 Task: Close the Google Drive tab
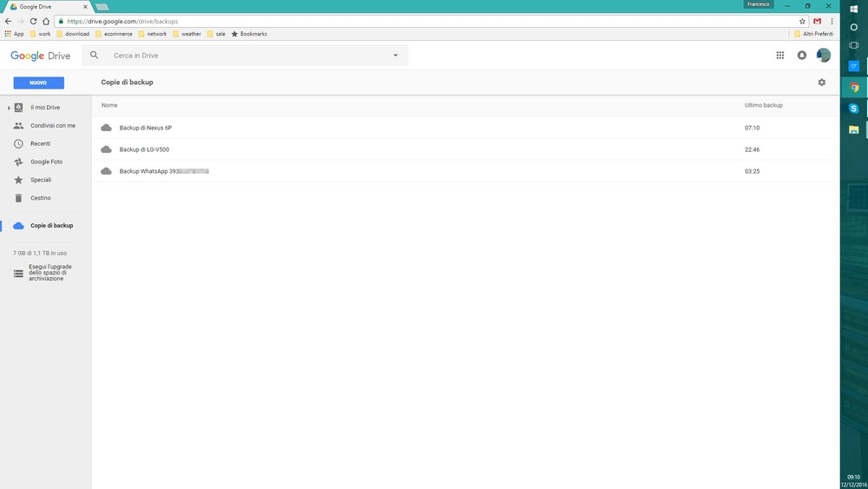85,7
